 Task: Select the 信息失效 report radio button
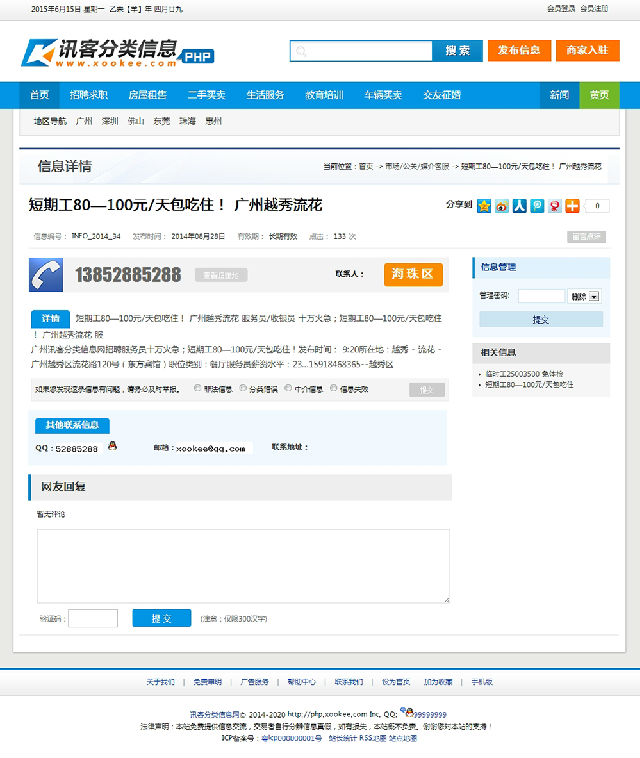(334, 388)
